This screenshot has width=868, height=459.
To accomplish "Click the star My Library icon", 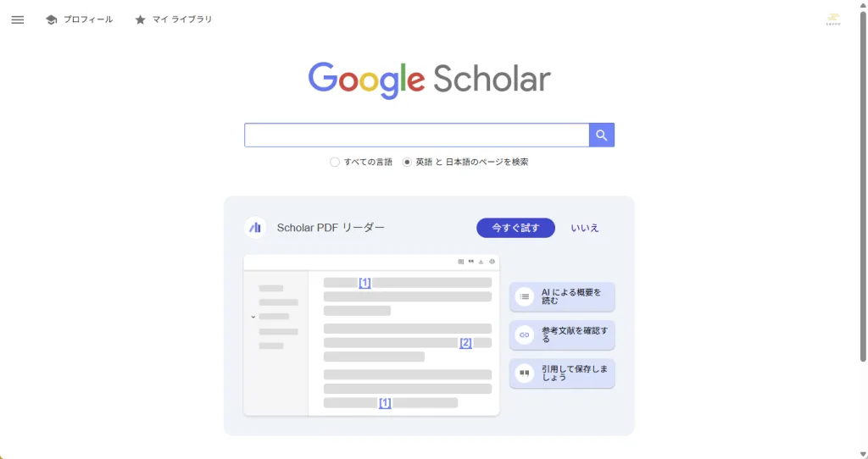I will coord(140,19).
